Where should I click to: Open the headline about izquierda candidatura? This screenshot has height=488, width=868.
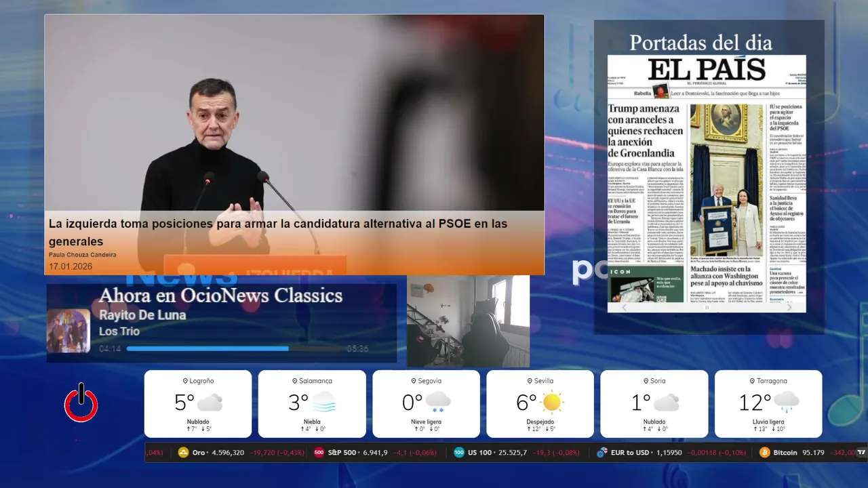278,232
